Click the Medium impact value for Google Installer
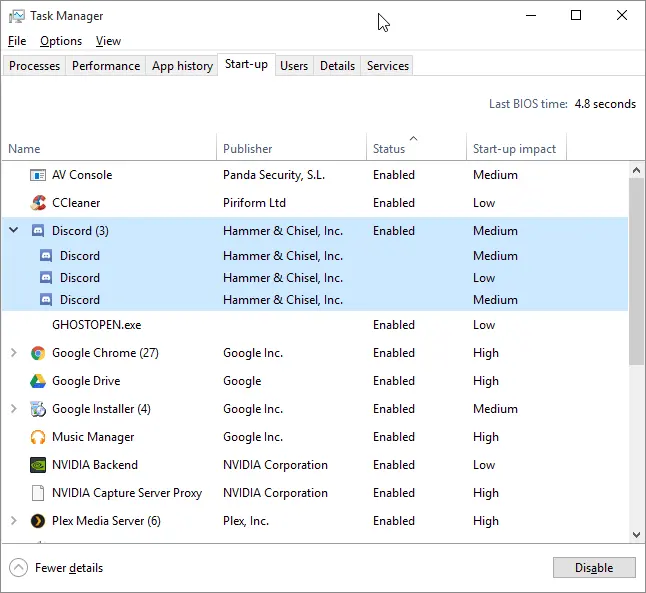646x593 pixels. coord(495,409)
